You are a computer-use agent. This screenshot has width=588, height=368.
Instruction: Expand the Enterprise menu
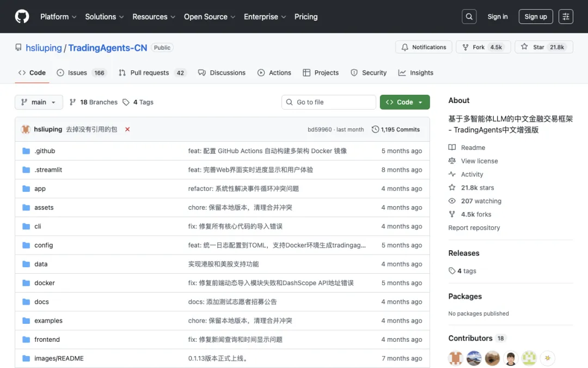pyautogui.click(x=265, y=16)
